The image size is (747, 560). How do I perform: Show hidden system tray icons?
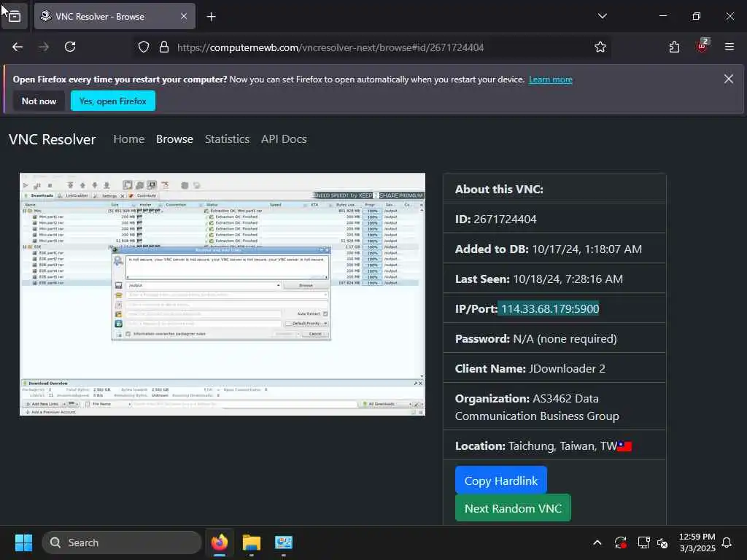(x=597, y=542)
